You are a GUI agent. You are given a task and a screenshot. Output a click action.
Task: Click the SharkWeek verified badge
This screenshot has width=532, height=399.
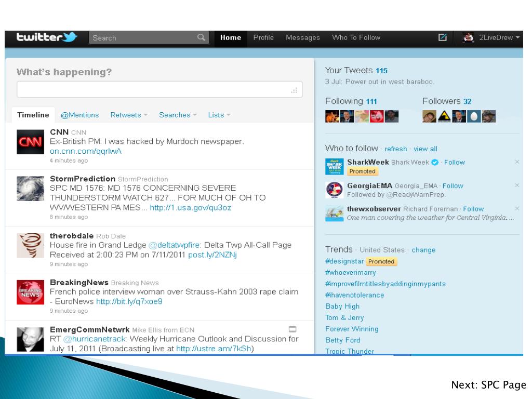point(435,163)
